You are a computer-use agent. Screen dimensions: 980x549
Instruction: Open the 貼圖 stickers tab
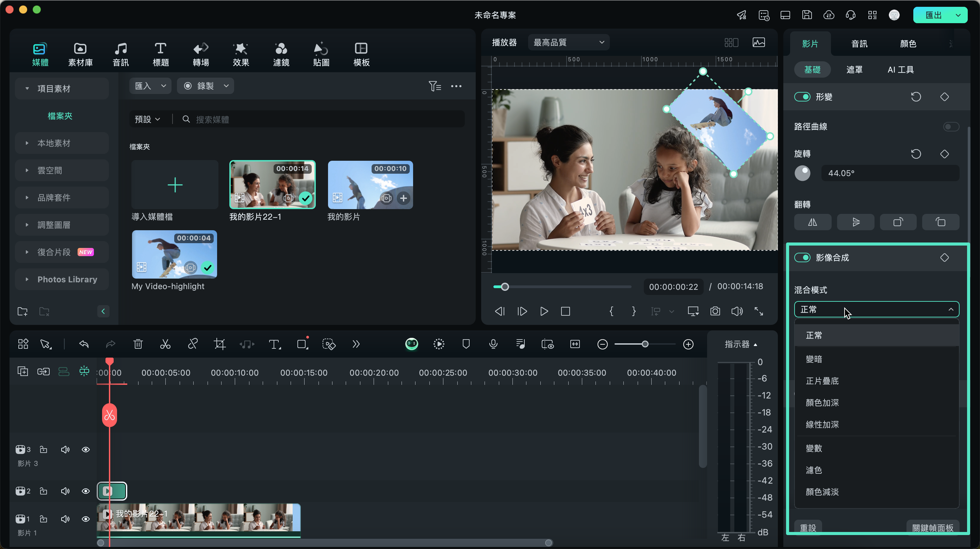321,54
